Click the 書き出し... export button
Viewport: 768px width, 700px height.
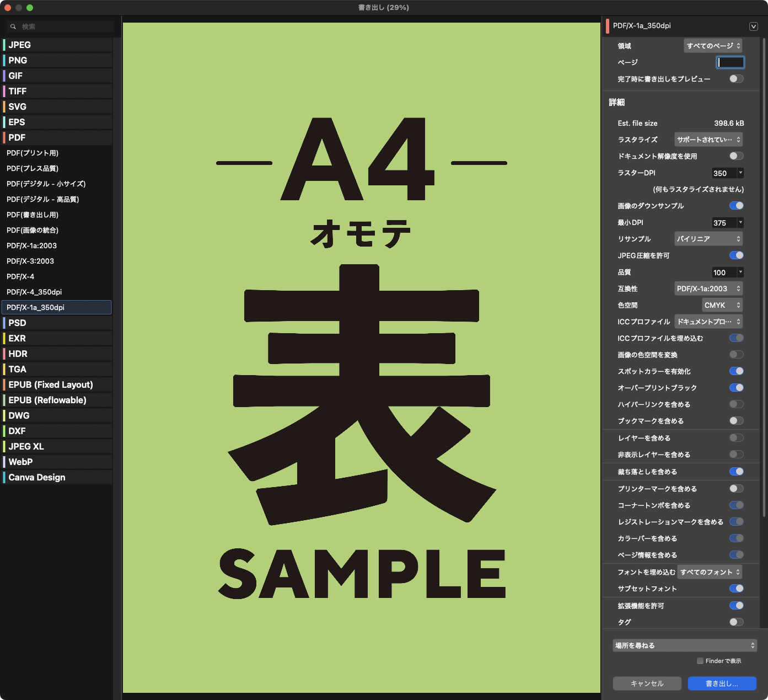[x=721, y=683]
